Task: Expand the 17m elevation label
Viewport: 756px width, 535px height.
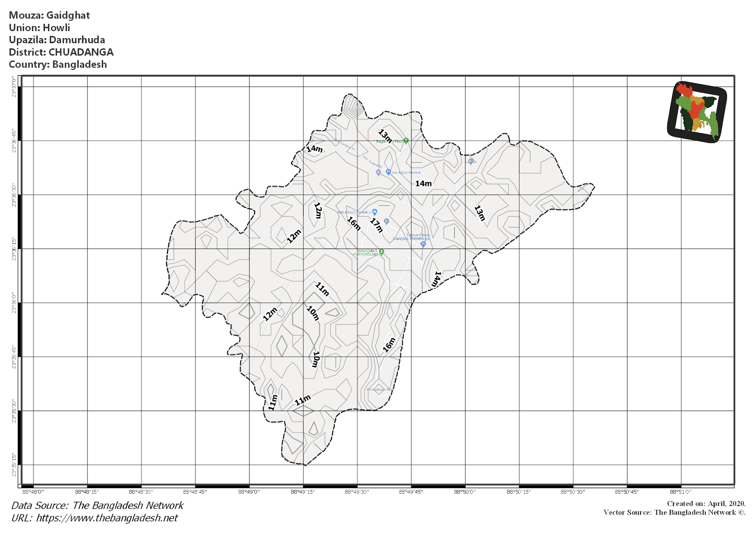Action: (376, 225)
